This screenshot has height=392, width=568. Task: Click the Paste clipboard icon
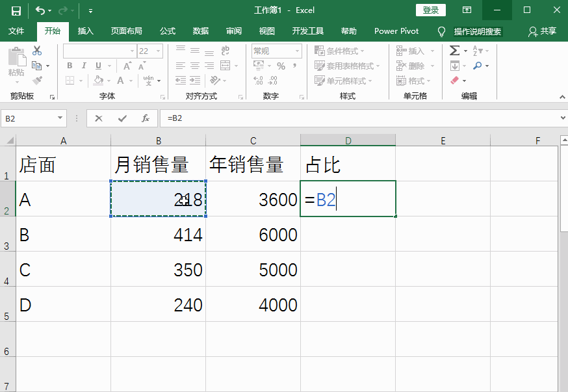pyautogui.click(x=17, y=57)
